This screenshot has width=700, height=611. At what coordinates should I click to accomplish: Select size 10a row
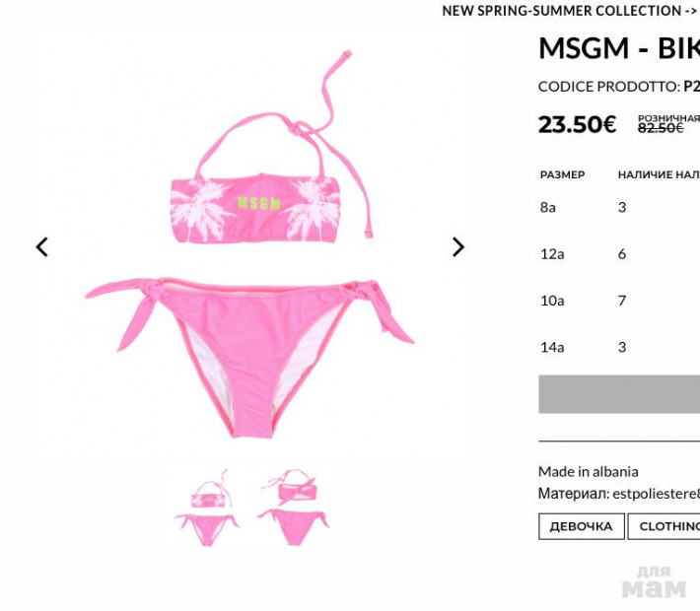coord(619,301)
